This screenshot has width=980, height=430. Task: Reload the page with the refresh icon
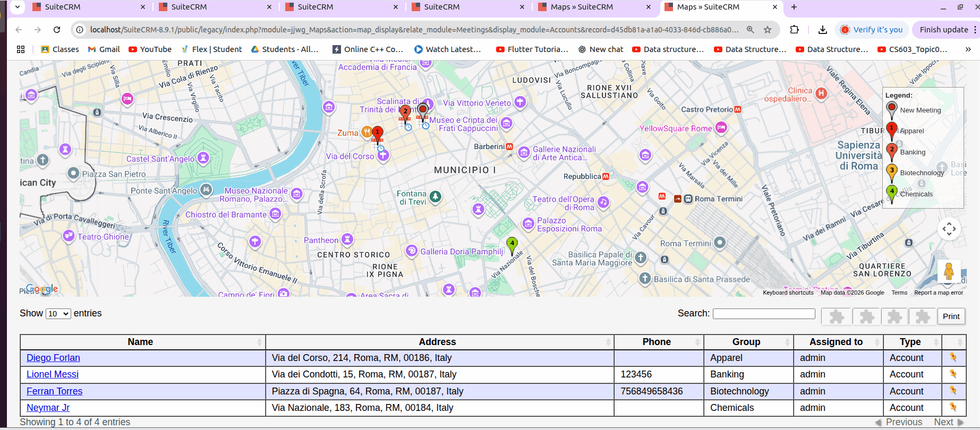point(57,30)
